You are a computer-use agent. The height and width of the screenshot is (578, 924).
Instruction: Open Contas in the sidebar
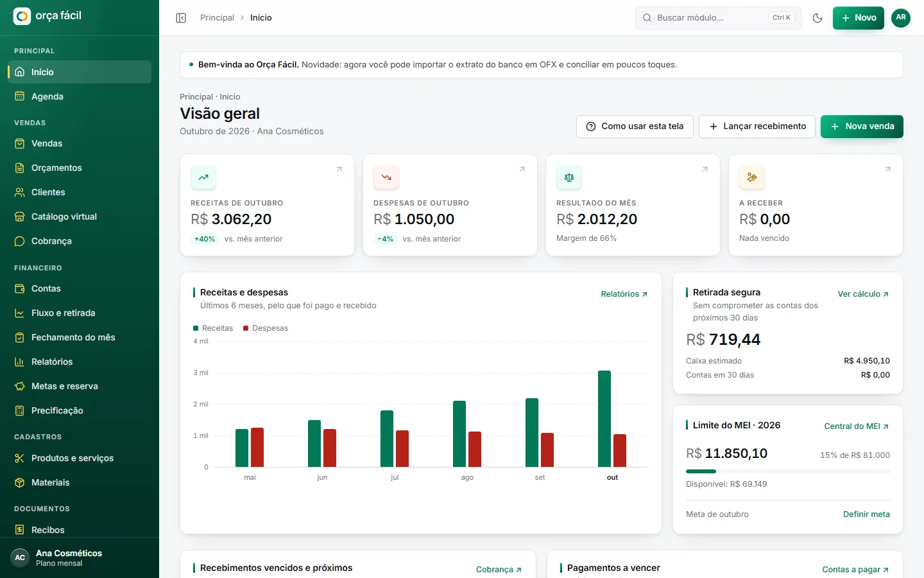tap(80, 288)
